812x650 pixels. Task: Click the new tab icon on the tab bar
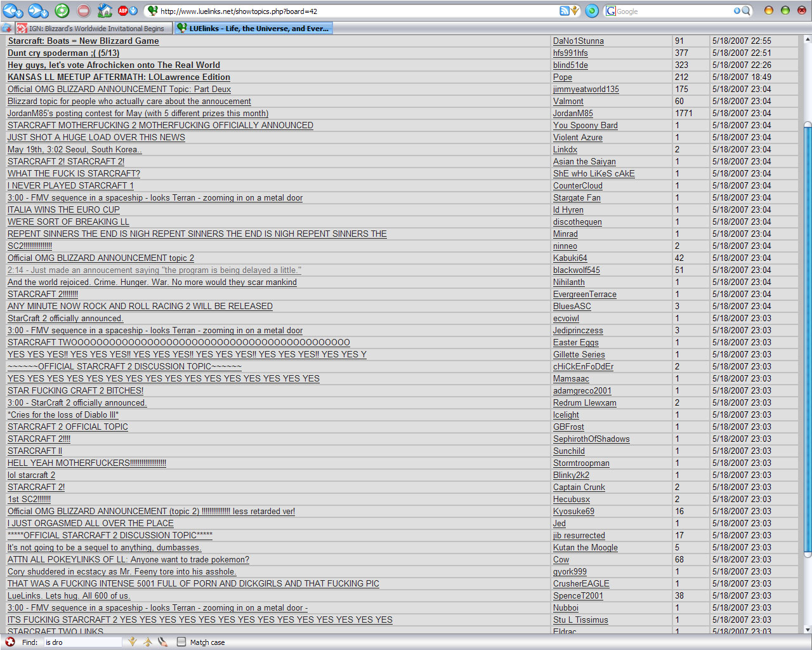coord(6,28)
